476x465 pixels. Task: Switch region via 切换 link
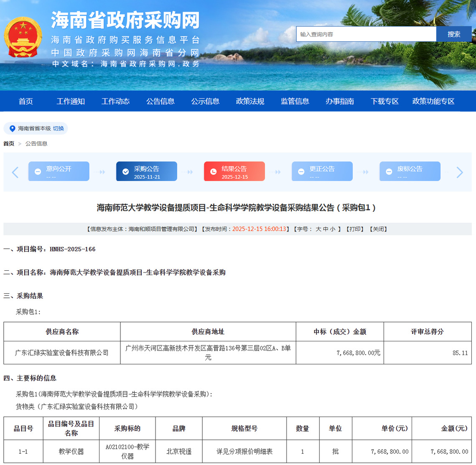pyautogui.click(x=59, y=129)
